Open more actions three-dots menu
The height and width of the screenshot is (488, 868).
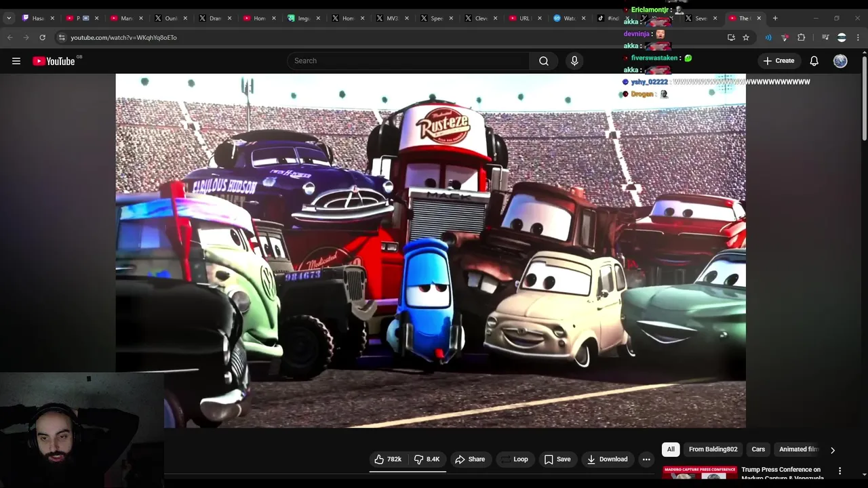pos(646,460)
